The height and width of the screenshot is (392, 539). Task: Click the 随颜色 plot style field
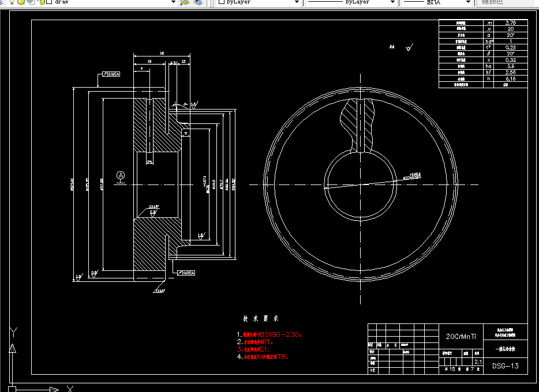click(507, 2)
